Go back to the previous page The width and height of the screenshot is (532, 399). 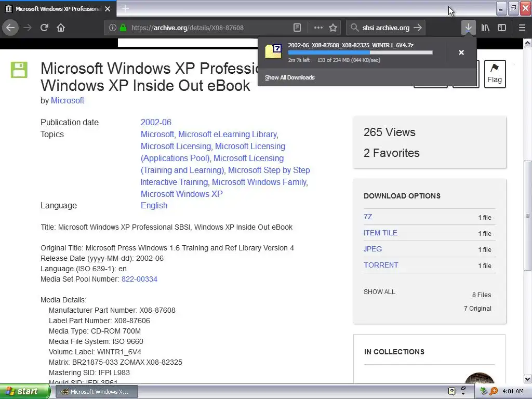(x=10, y=28)
